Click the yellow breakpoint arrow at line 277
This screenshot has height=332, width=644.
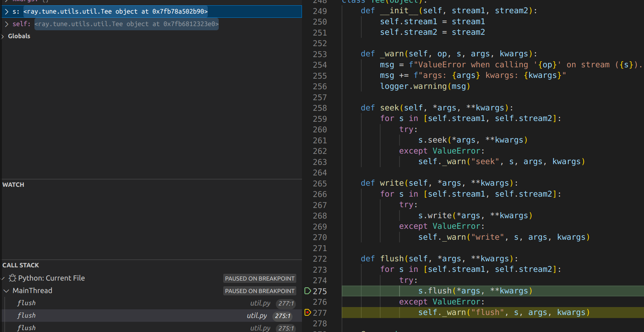coord(308,312)
